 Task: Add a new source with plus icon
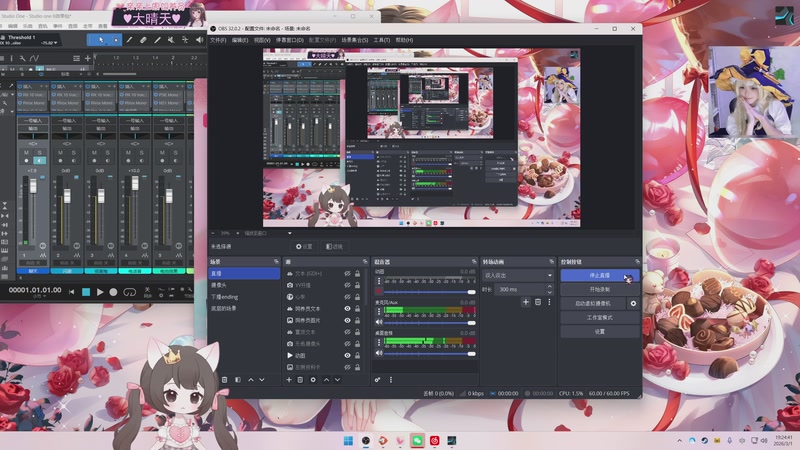click(289, 380)
